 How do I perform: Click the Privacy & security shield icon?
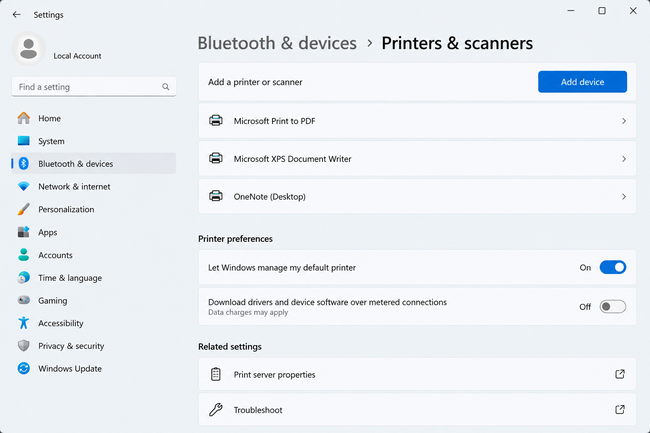point(24,346)
